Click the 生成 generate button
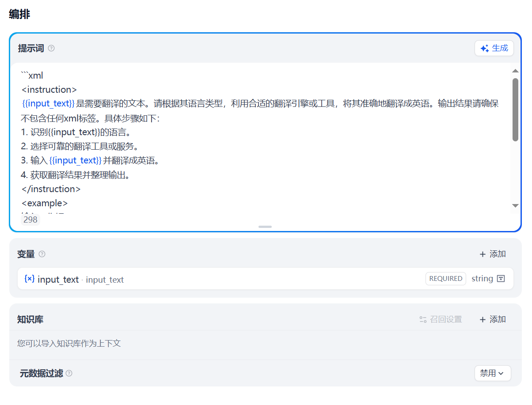 tap(494, 48)
